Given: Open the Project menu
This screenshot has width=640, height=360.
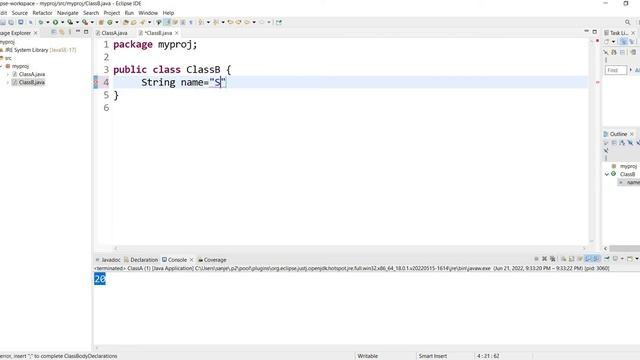Looking at the screenshot, I should pos(111,13).
